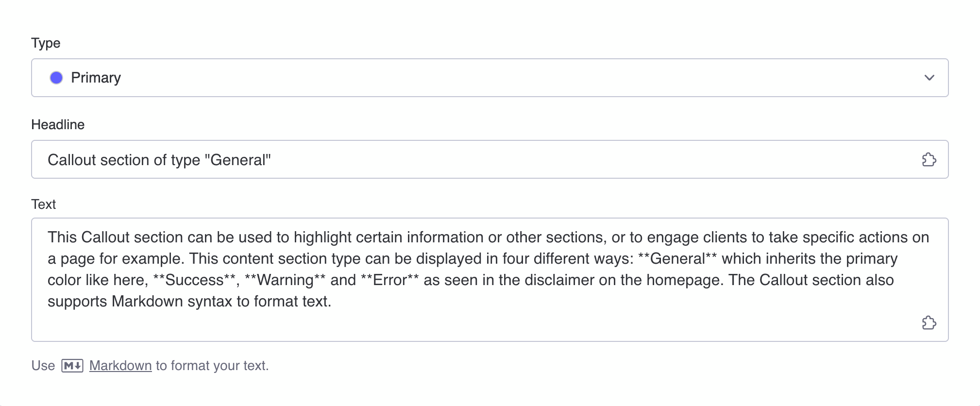Viewport: 980px width, 406px height.
Task: Focus the Headline input on "Callout section"
Action: coord(97,160)
